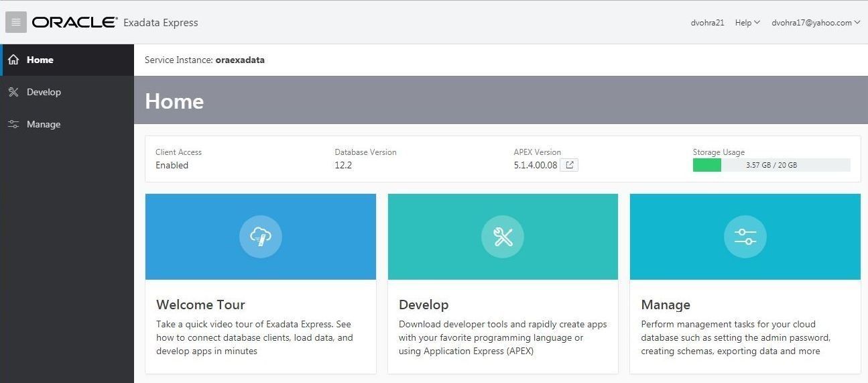
Task: Open the Welcome Tour card title
Action: 200,305
